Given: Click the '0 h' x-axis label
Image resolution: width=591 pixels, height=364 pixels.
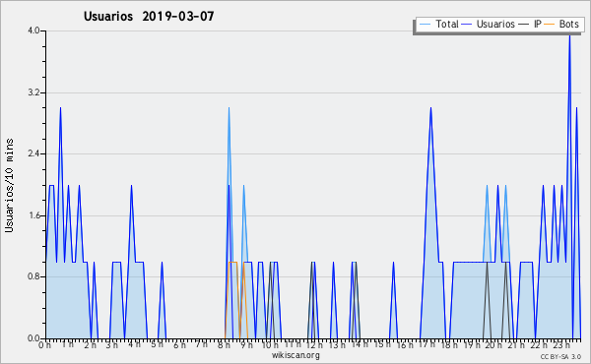Looking at the screenshot, I should point(44,345).
